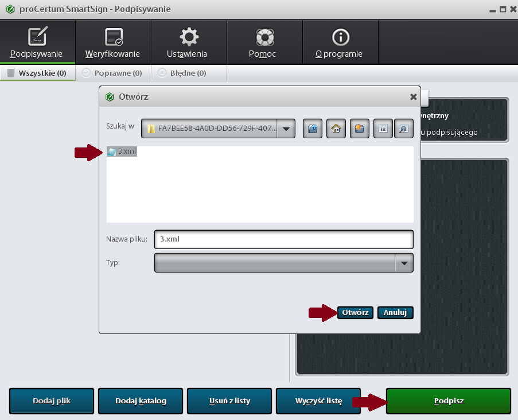The height and width of the screenshot is (420, 518).
Task: Switch to details view in file dialog
Action: 404,129
